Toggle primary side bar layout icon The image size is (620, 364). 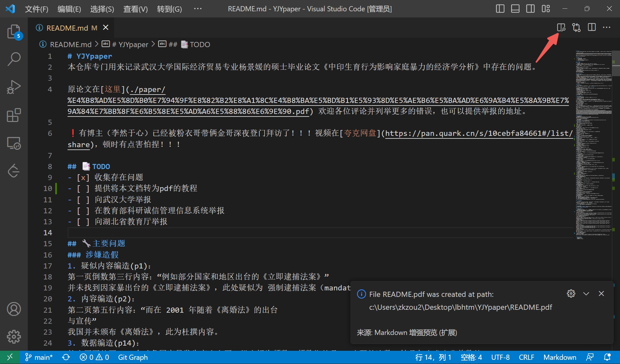coord(500,9)
